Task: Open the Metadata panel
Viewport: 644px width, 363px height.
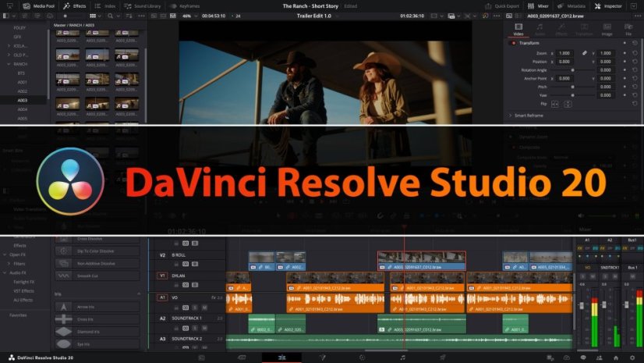Action: pyautogui.click(x=571, y=5)
